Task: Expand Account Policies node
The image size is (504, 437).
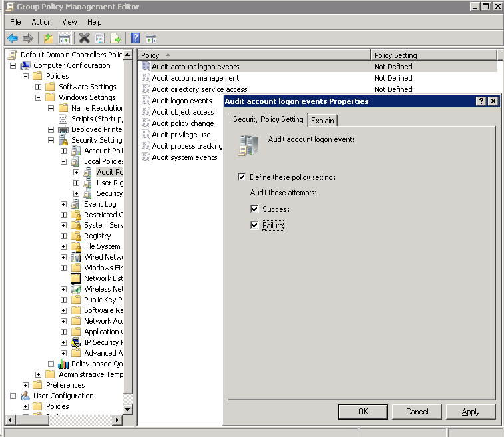Action: 64,151
